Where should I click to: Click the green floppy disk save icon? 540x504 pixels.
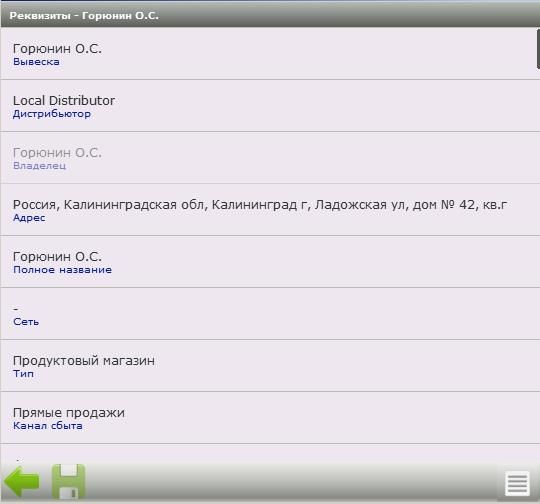(68, 482)
